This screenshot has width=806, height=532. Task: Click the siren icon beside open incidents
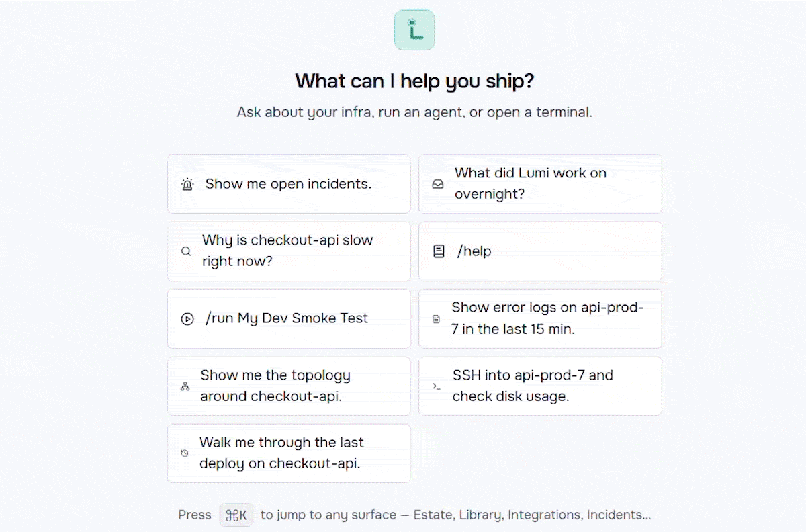[x=187, y=184]
